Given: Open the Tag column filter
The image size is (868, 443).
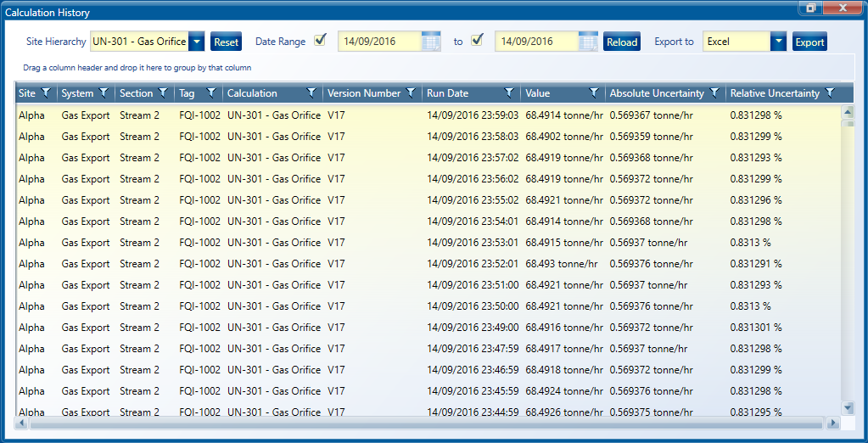Looking at the screenshot, I should [211, 93].
